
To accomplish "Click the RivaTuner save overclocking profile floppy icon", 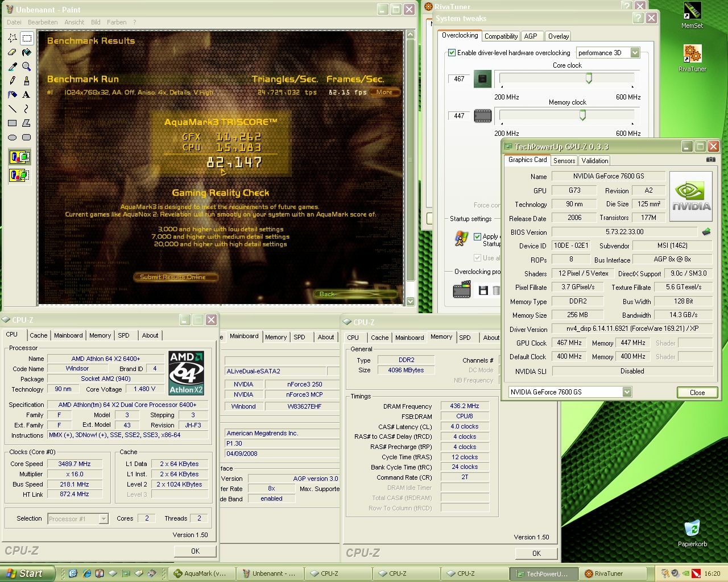I will coord(483,290).
